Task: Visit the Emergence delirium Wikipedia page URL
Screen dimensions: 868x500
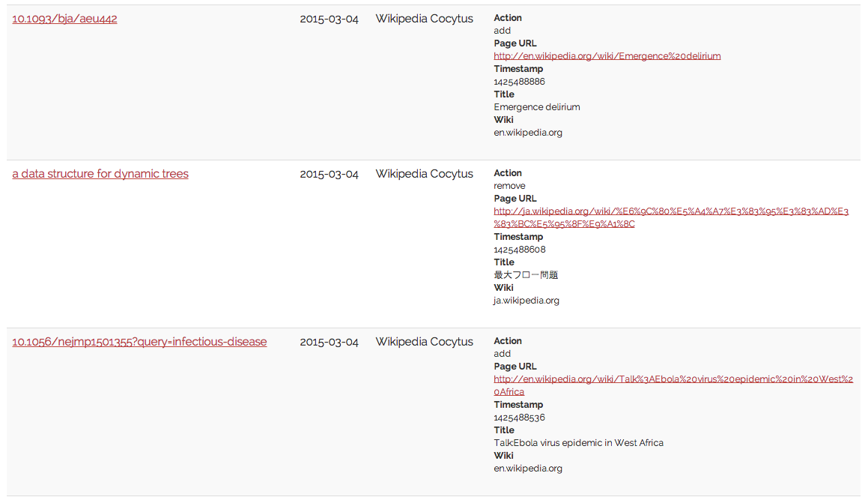Action: (607, 56)
